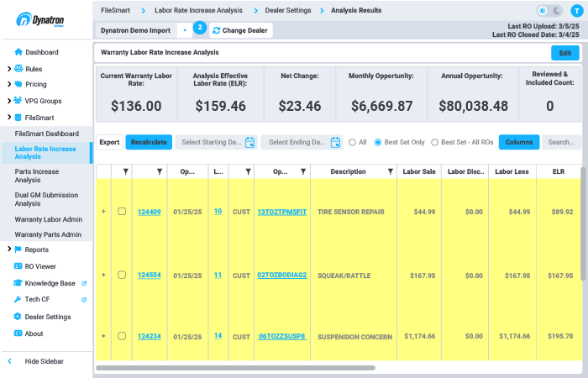Toggle the light/dark theme switch
This screenshot has height=378, width=588.
point(550,11)
